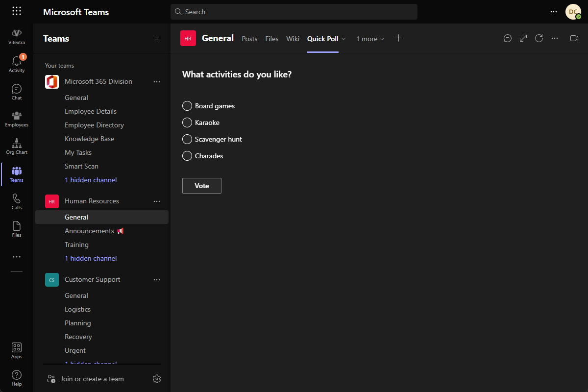The width and height of the screenshot is (588, 392).
Task: Show more apps ellipsis in left rail
Action: point(17,257)
